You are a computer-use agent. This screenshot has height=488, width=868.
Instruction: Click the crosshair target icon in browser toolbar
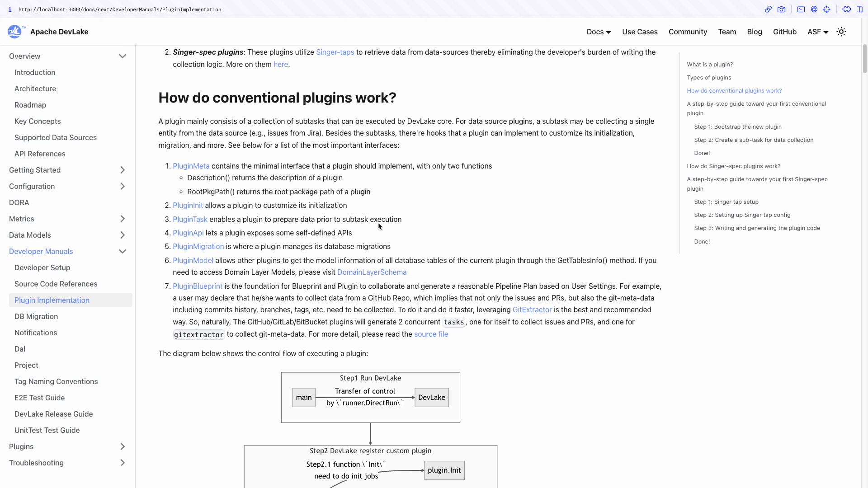coord(827,9)
